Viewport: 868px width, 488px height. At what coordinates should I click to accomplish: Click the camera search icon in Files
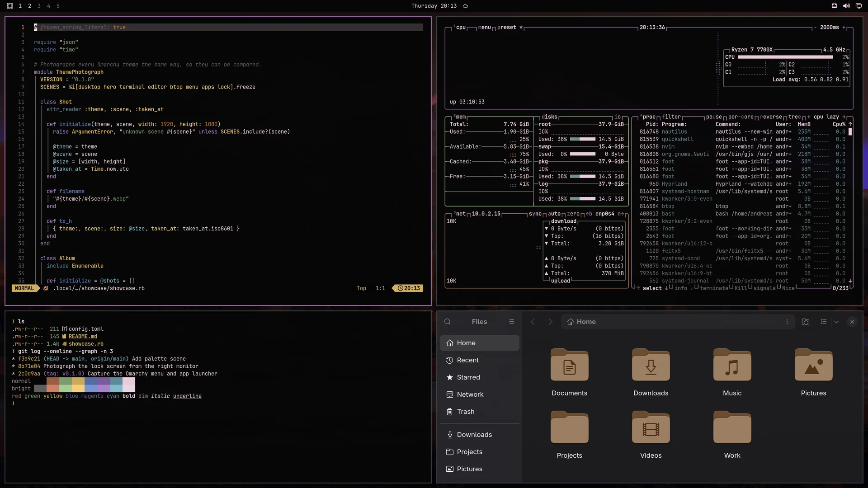coord(806,322)
